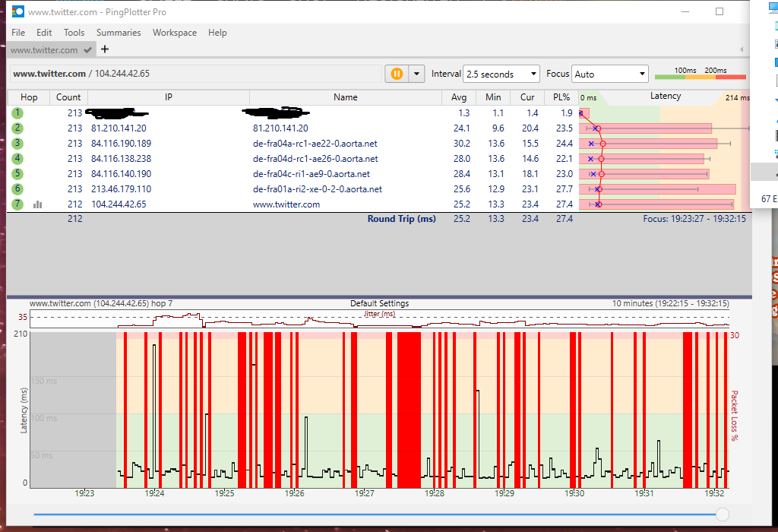Expand the dropdown arrow beside pause button
This screenshot has height=532, width=778.
pos(416,74)
